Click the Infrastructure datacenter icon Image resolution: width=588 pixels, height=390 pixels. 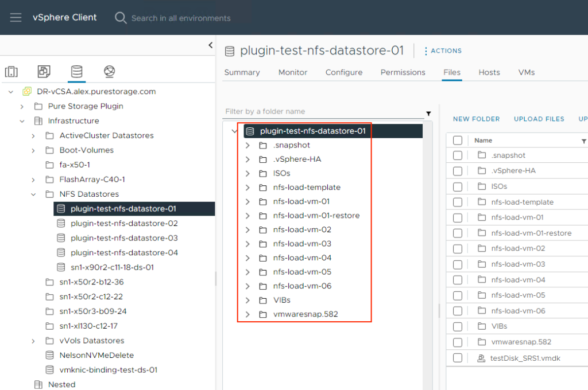click(x=38, y=120)
